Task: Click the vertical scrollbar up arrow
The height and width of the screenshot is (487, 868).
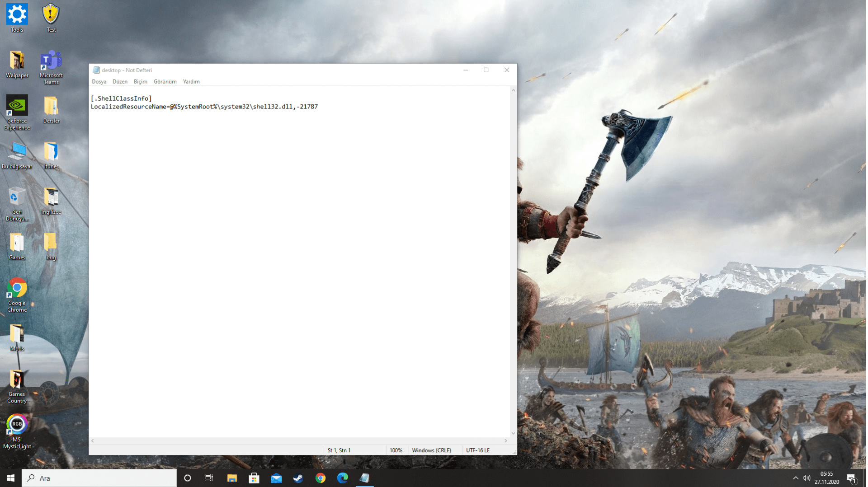Action: point(513,90)
